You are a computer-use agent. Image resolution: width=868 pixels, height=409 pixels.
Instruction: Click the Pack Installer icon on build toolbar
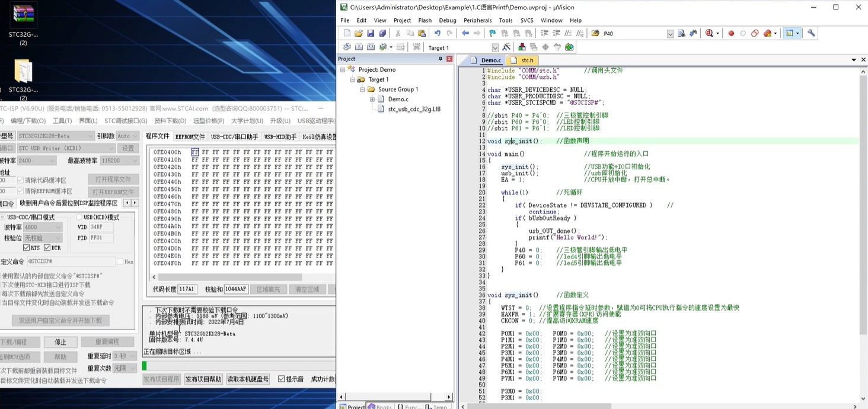pos(569,47)
